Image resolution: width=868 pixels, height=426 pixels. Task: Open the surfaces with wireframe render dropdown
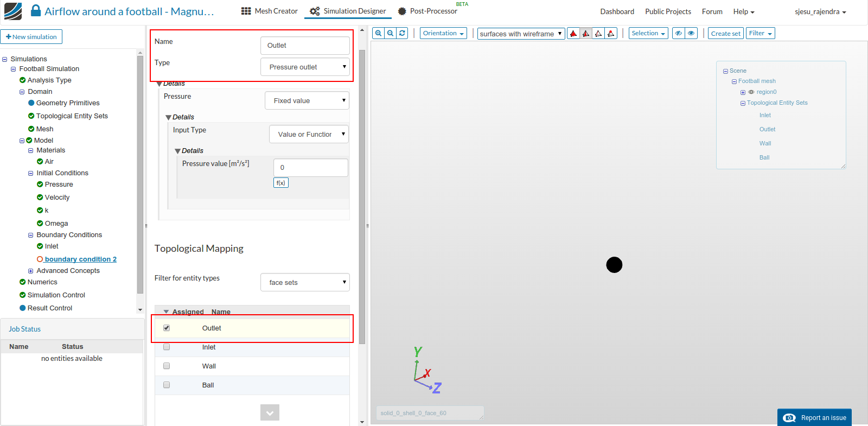click(521, 34)
